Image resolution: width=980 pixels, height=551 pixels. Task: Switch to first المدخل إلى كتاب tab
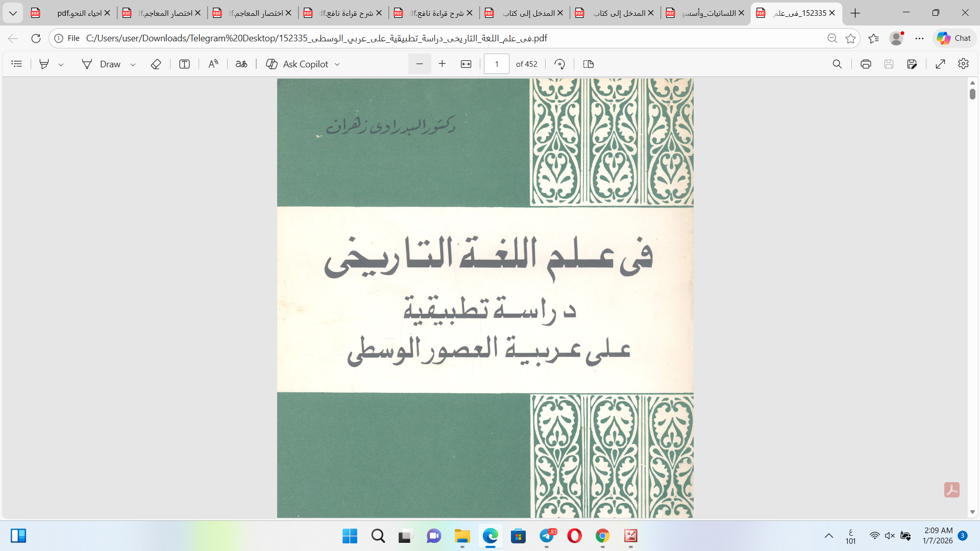tap(525, 13)
